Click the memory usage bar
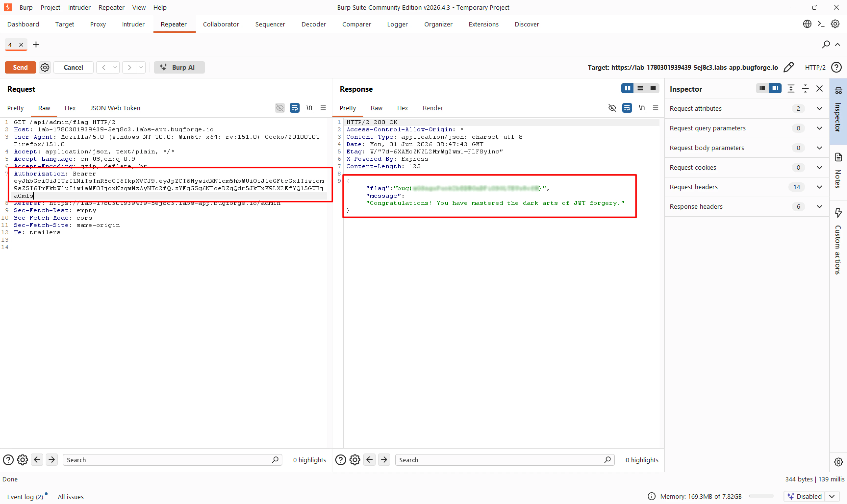This screenshot has width=847, height=504. (x=761, y=496)
